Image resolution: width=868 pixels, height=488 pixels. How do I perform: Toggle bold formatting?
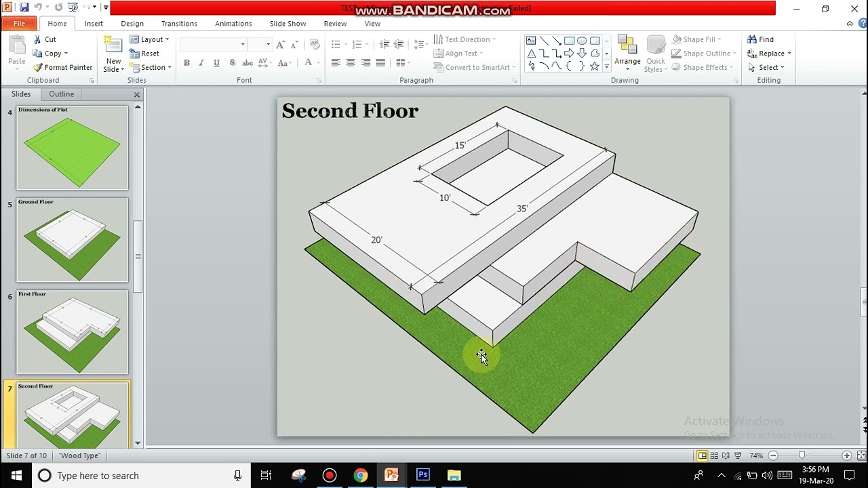(186, 62)
